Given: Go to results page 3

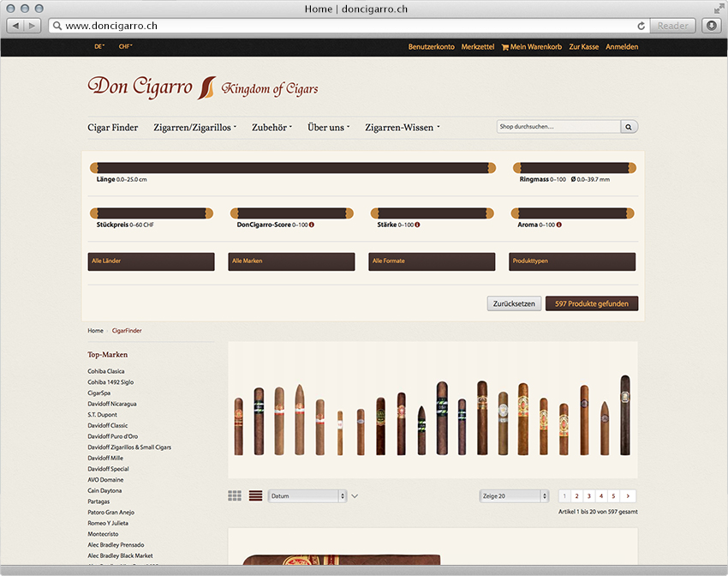Looking at the screenshot, I should (x=588, y=496).
